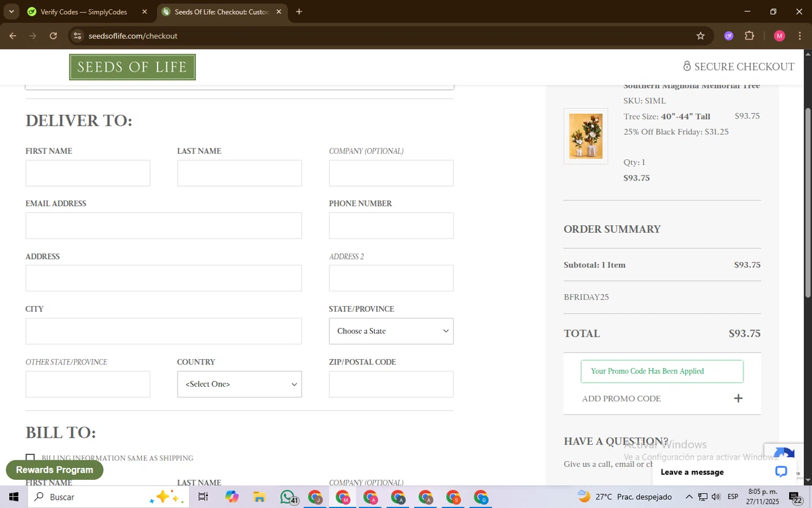Click the chat bubble icon
The image size is (812, 508).
[x=781, y=472]
